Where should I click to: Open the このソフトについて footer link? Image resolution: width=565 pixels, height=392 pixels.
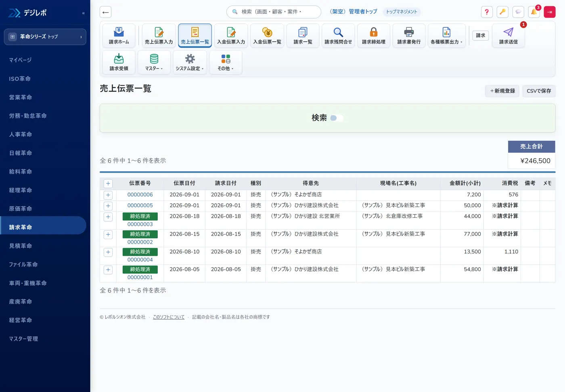(169, 317)
